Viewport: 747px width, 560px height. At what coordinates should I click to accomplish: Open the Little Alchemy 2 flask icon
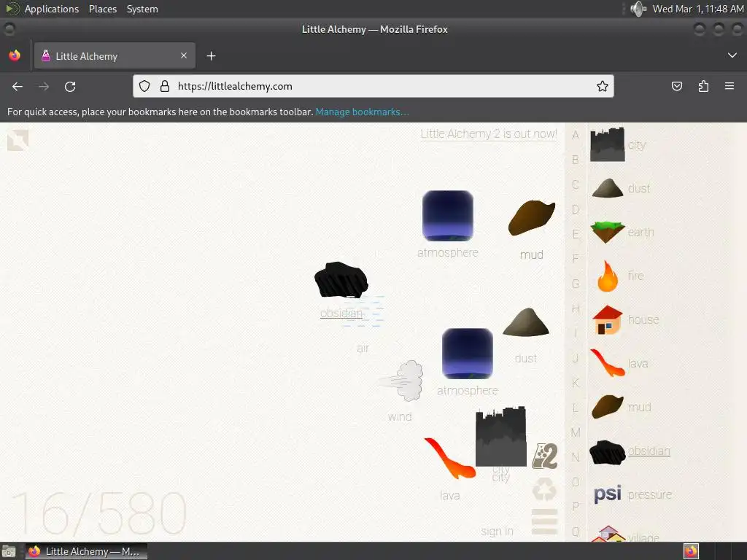(544, 456)
